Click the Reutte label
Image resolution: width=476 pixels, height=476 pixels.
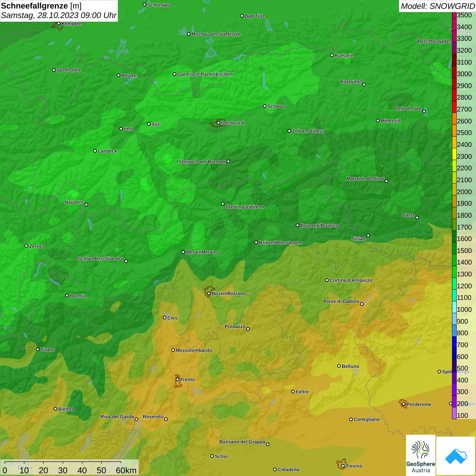tap(129, 75)
